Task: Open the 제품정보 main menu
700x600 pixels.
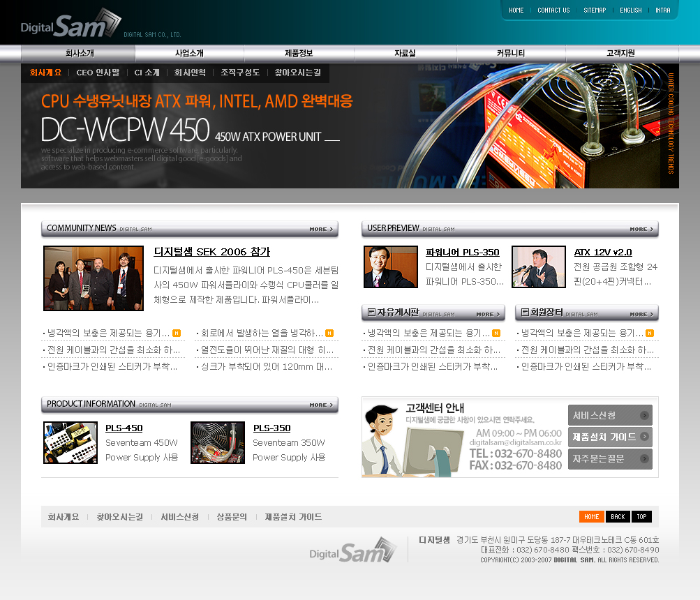Action: tap(299, 53)
